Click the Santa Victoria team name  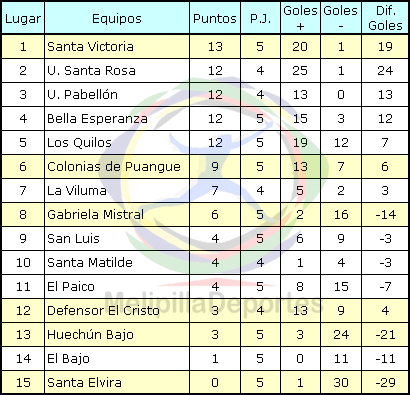(x=90, y=46)
